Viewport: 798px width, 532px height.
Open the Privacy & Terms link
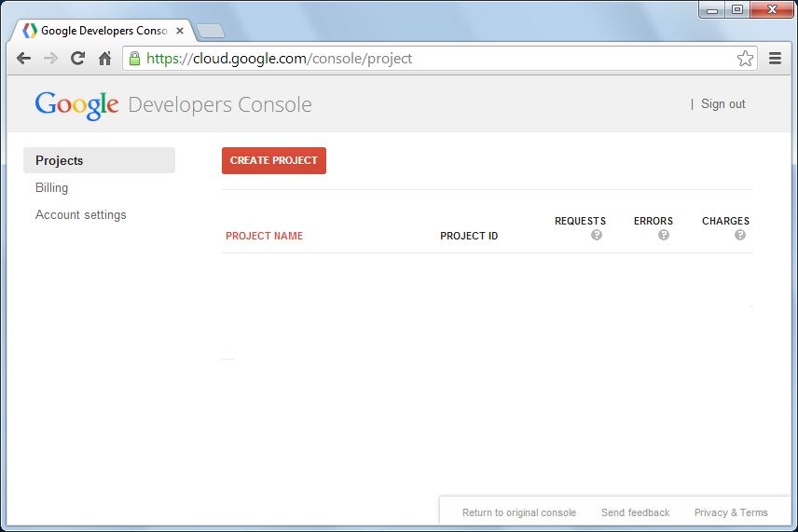tap(731, 512)
